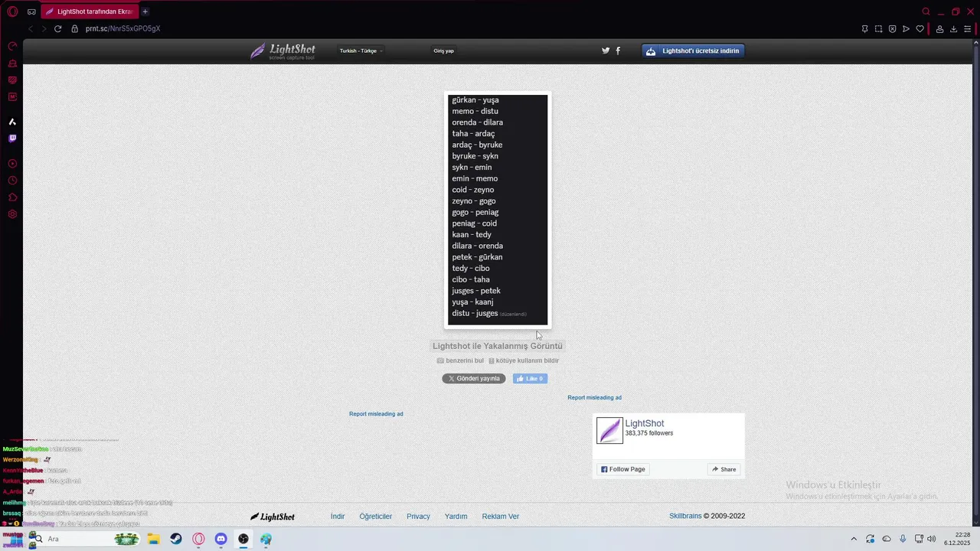Open GX Control in Opera sidebar
The height and width of the screenshot is (551, 980).
tap(12, 47)
